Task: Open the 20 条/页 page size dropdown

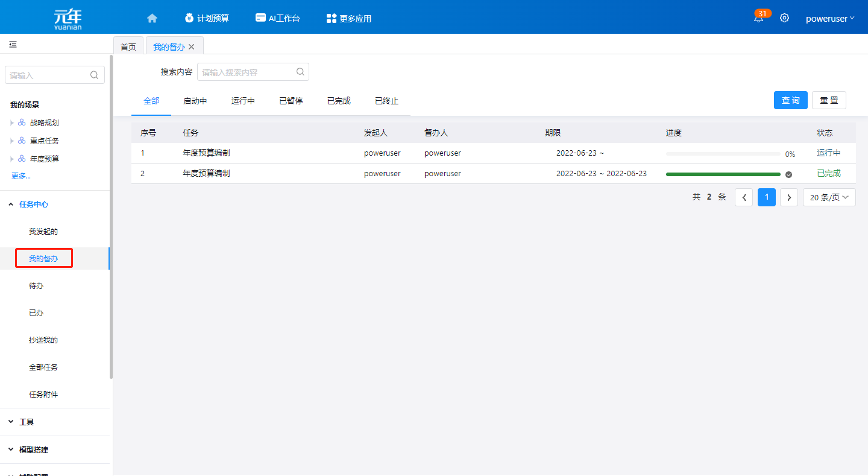Action: point(829,197)
